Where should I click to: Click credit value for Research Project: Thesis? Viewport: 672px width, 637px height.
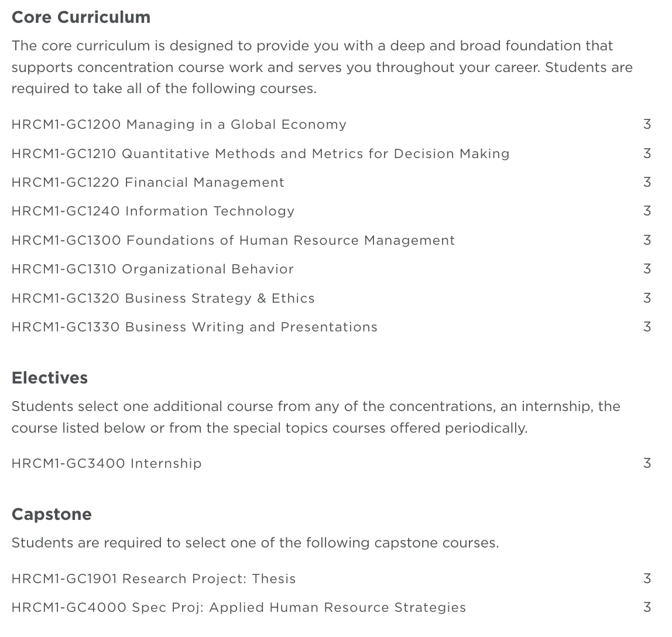click(x=647, y=579)
